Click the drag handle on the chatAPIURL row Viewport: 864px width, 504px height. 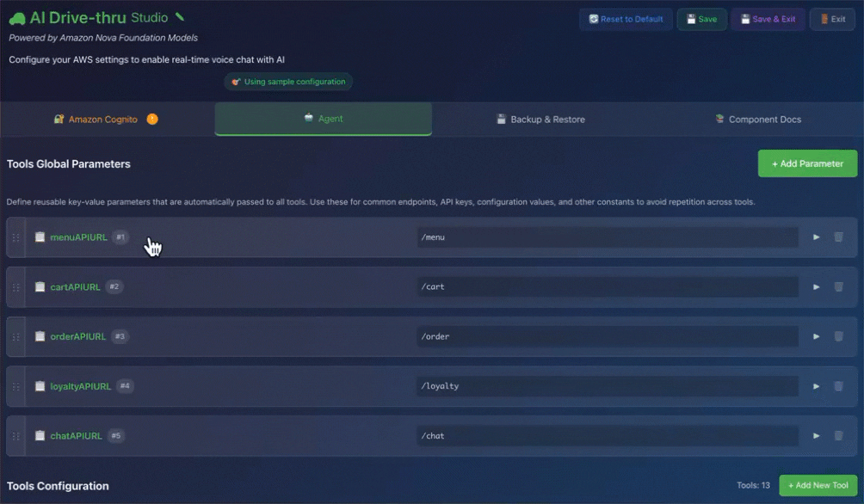tap(15, 436)
